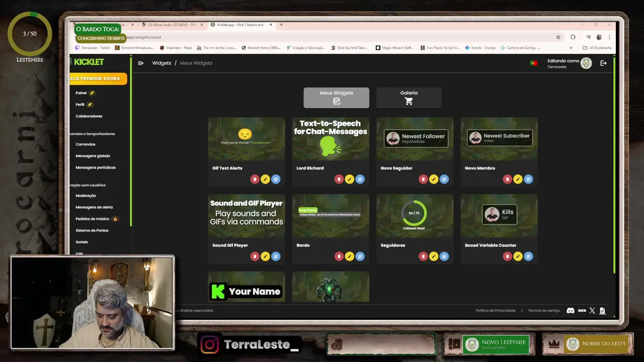Open the Chrome three-dot menu
Viewport: 644px width, 362px height.
pyautogui.click(x=609, y=37)
